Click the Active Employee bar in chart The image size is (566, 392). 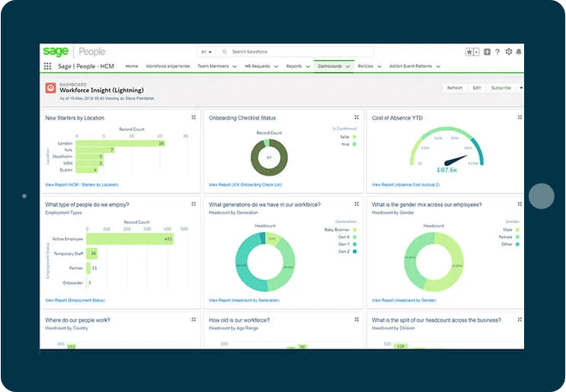point(130,239)
